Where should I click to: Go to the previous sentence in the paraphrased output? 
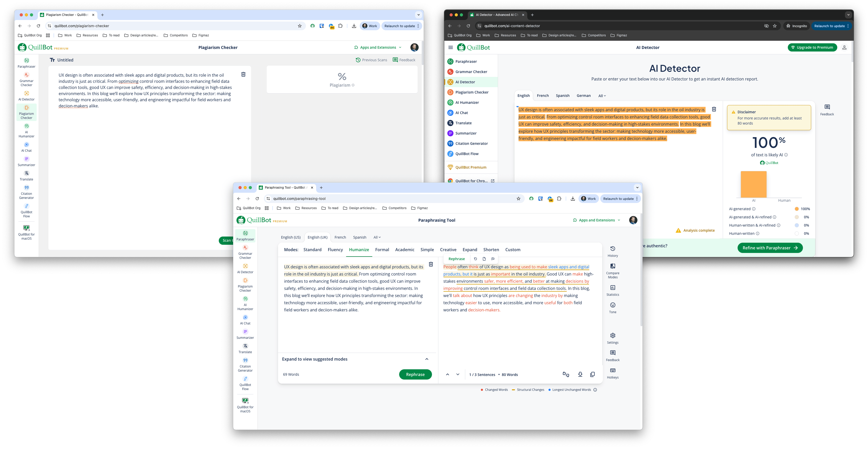click(447, 374)
